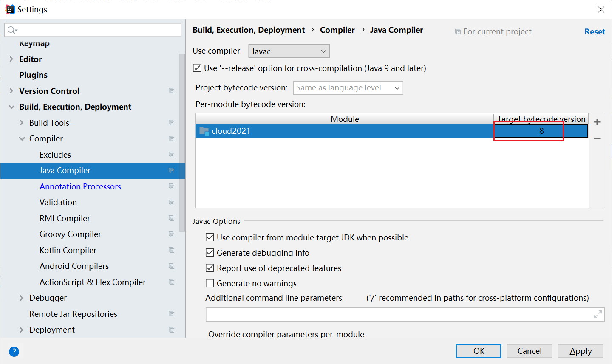Image resolution: width=612 pixels, height=364 pixels.
Task: Click the shared-settings icon beside Version Control
Action: click(x=171, y=90)
